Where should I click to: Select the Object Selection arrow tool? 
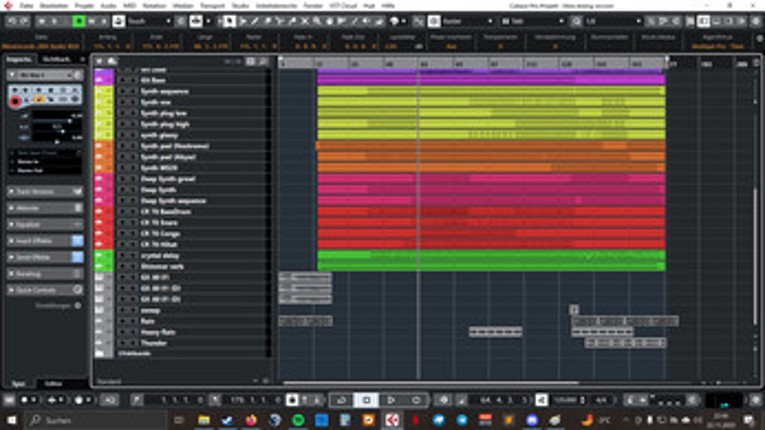(x=230, y=20)
